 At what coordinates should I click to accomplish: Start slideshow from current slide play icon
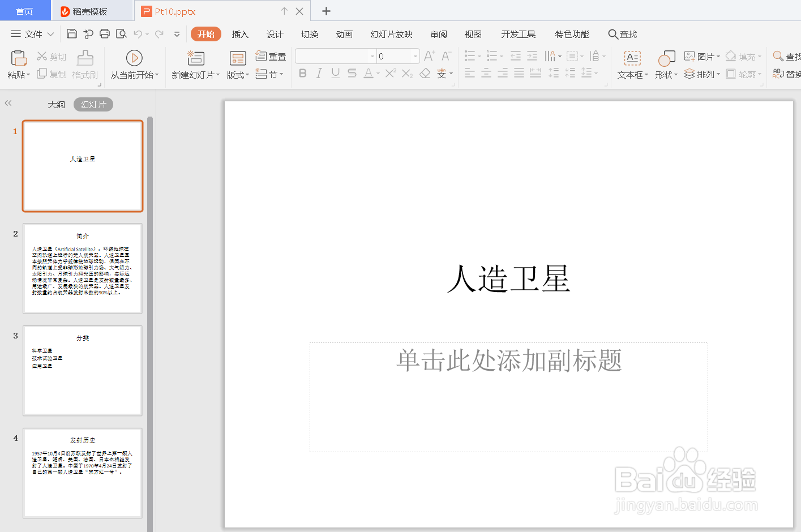tap(134, 58)
